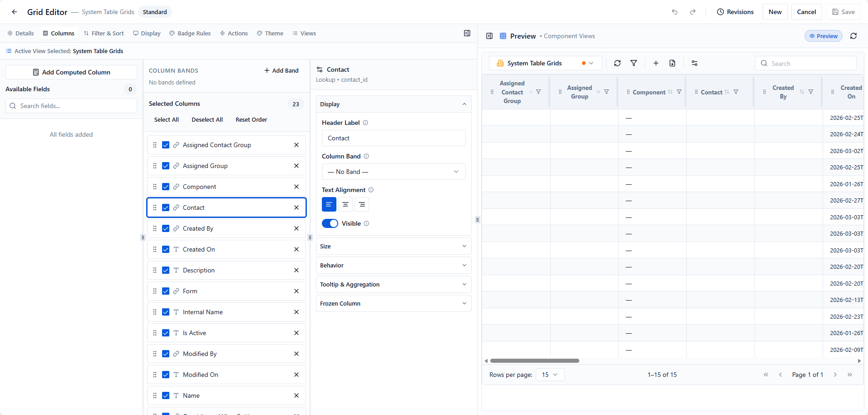Refresh the grid data in preview toolbar
Viewport: 868px width, 415px height.
[617, 63]
